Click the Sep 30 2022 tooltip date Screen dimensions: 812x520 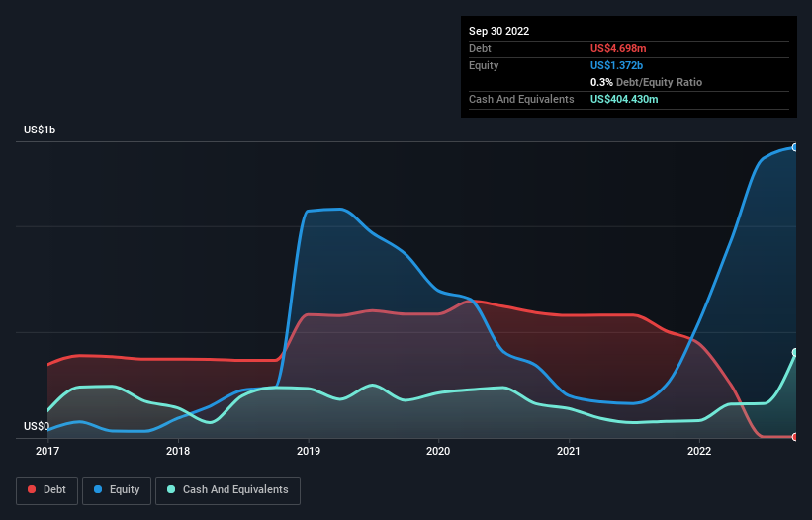[x=498, y=31]
